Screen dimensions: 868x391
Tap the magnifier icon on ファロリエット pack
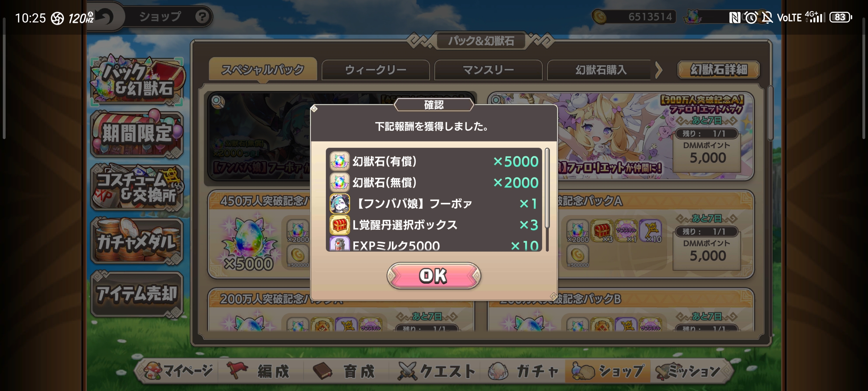pos(496,101)
